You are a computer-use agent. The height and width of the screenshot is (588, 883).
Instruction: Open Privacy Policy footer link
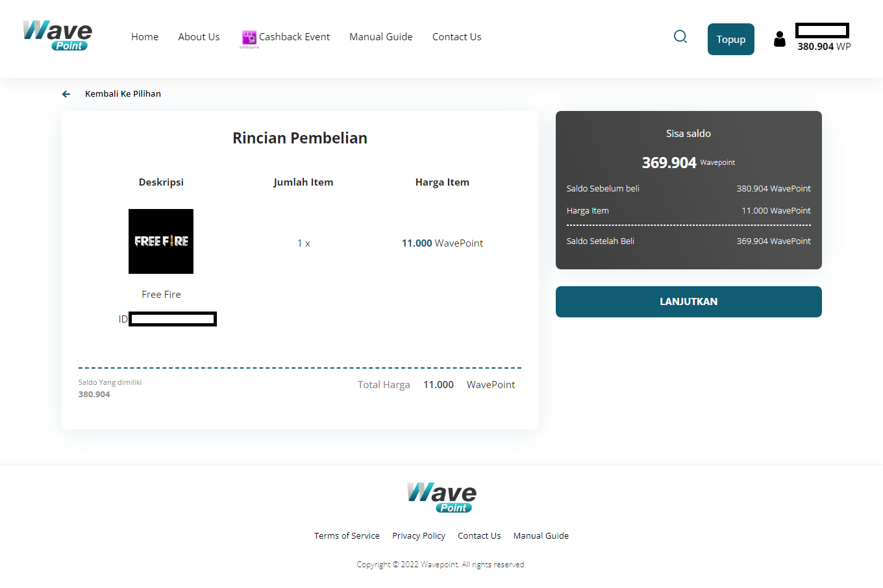tap(419, 536)
